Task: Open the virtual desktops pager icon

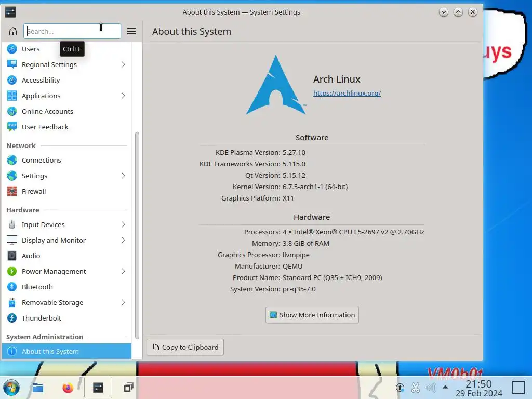Action: pos(128,388)
